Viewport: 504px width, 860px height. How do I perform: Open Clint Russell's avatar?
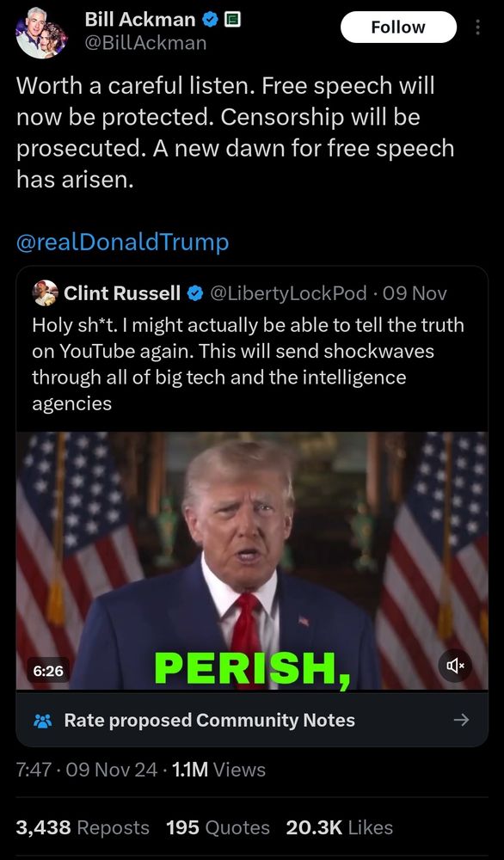[x=46, y=293]
